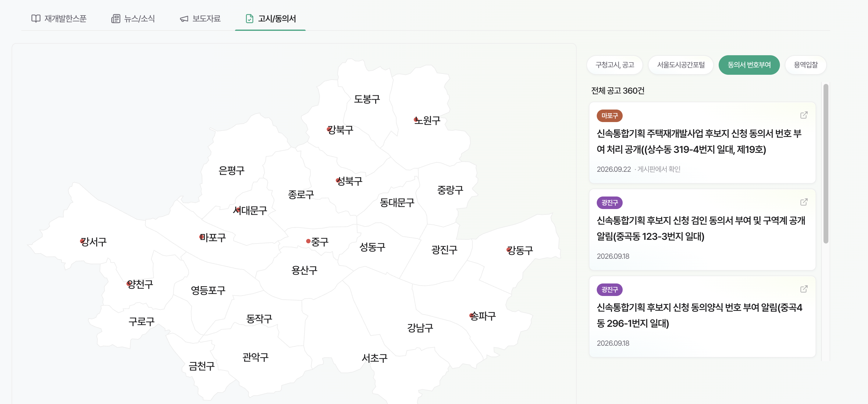Click the red marker beside 중구
868x404 pixels.
pos(308,241)
